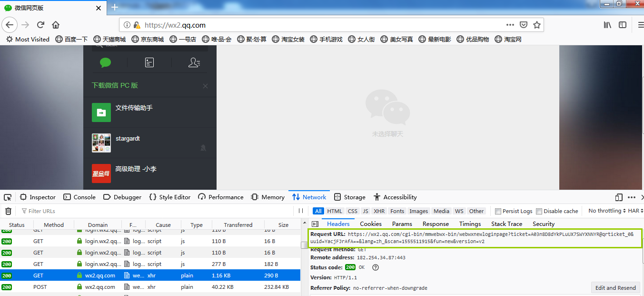
Task: Toggle the XHR request filter
Action: [379, 211]
